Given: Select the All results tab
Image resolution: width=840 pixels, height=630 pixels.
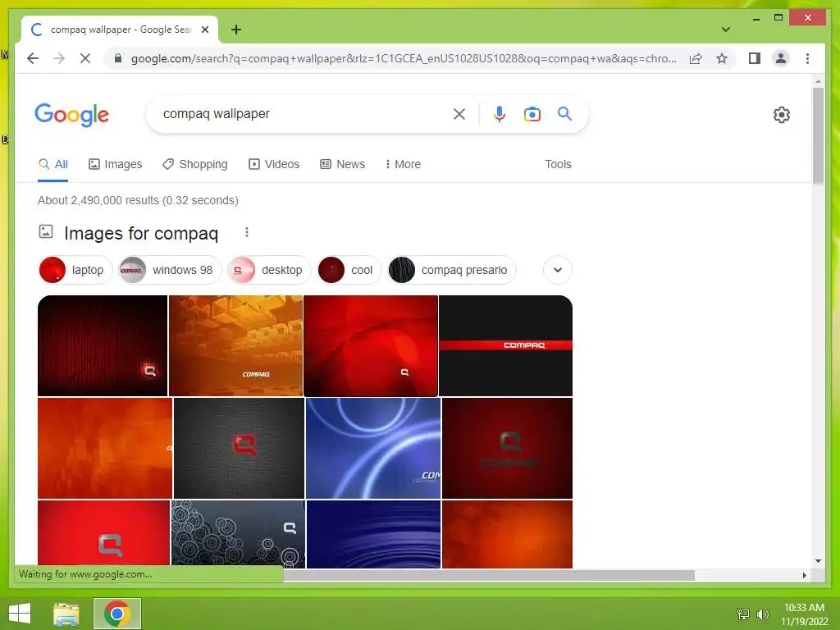Looking at the screenshot, I should 53,164.
